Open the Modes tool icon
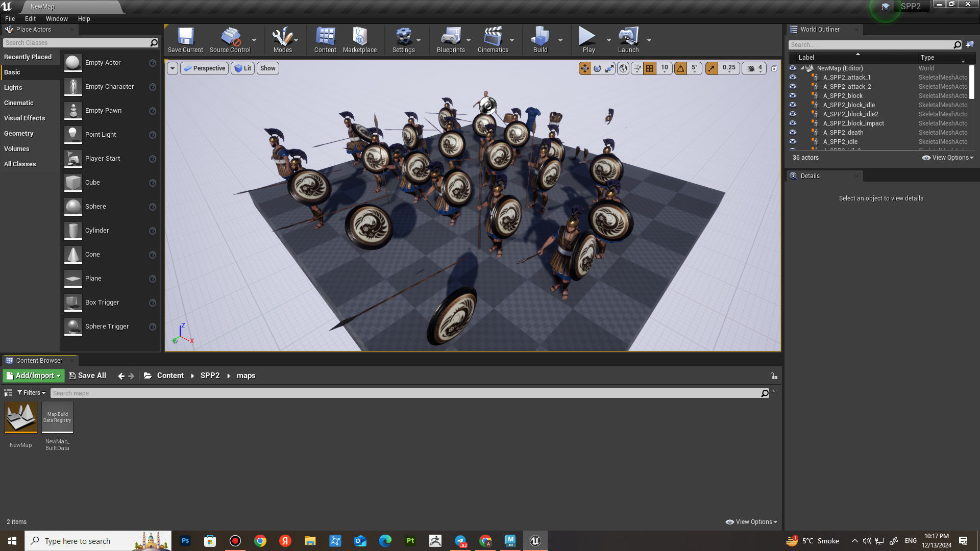Viewport: 980px width, 551px height. (282, 40)
